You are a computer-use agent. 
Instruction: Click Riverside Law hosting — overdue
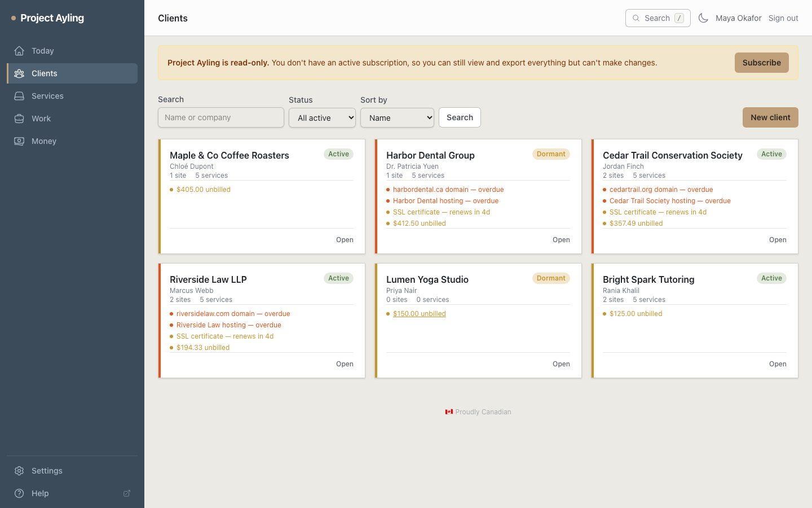pos(228,325)
